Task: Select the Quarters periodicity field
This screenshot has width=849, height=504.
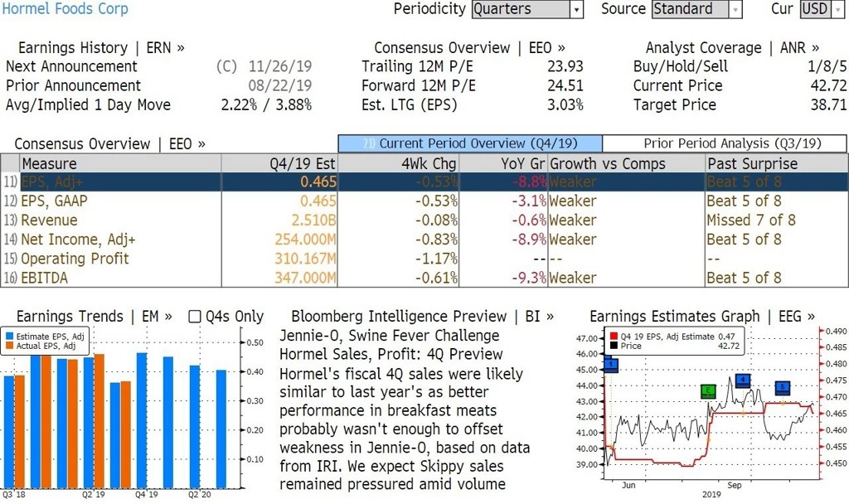Action: tap(521, 9)
